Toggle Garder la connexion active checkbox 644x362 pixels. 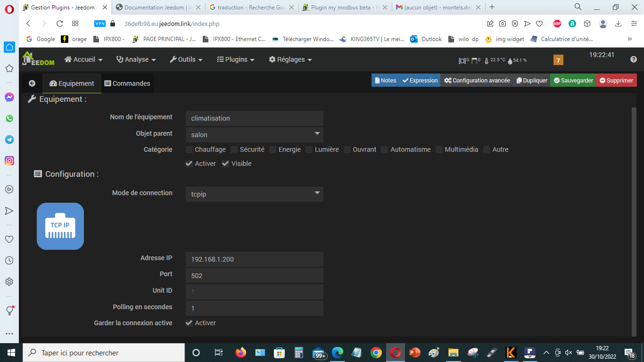189,323
